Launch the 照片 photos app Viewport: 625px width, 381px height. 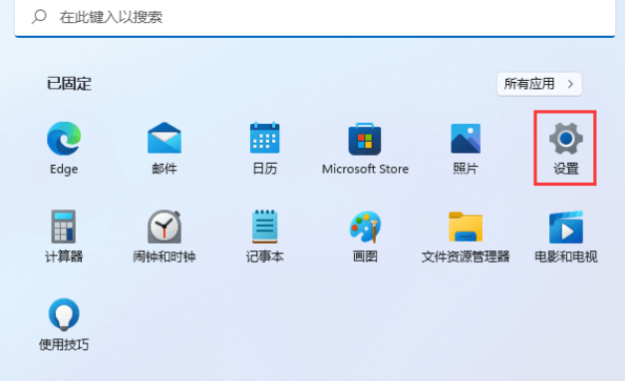pyautogui.click(x=466, y=138)
